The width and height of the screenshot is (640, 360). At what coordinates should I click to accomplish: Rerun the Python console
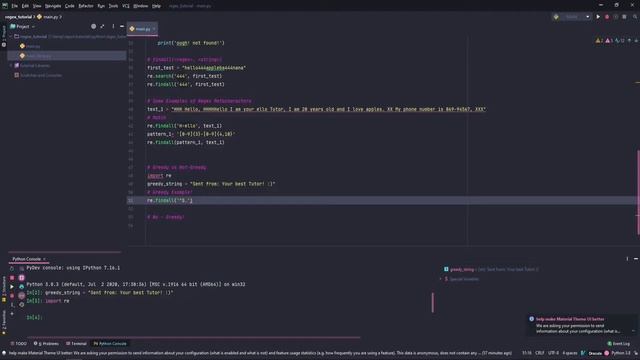tap(12, 269)
